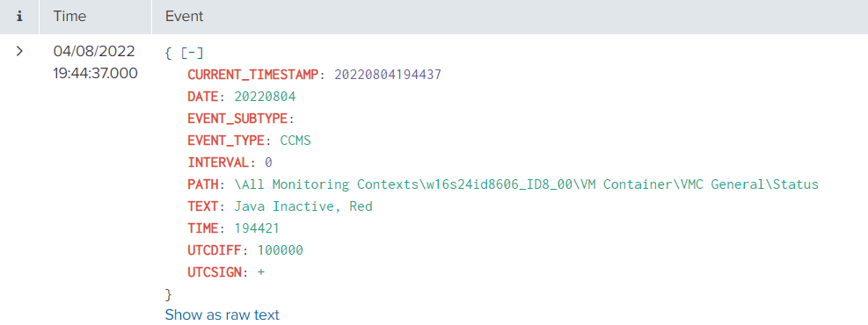Select the UTCSIGN plus sign value
This screenshot has width=868, height=325.
[261, 272]
